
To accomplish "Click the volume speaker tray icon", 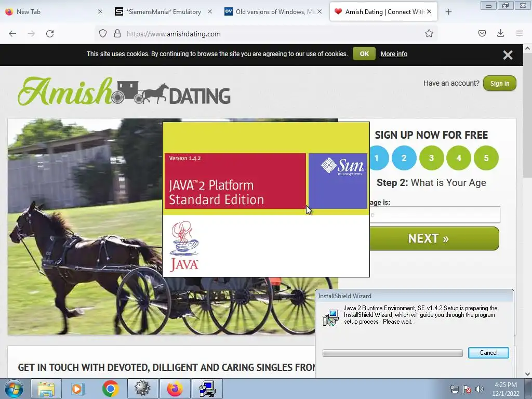I will pos(480,390).
